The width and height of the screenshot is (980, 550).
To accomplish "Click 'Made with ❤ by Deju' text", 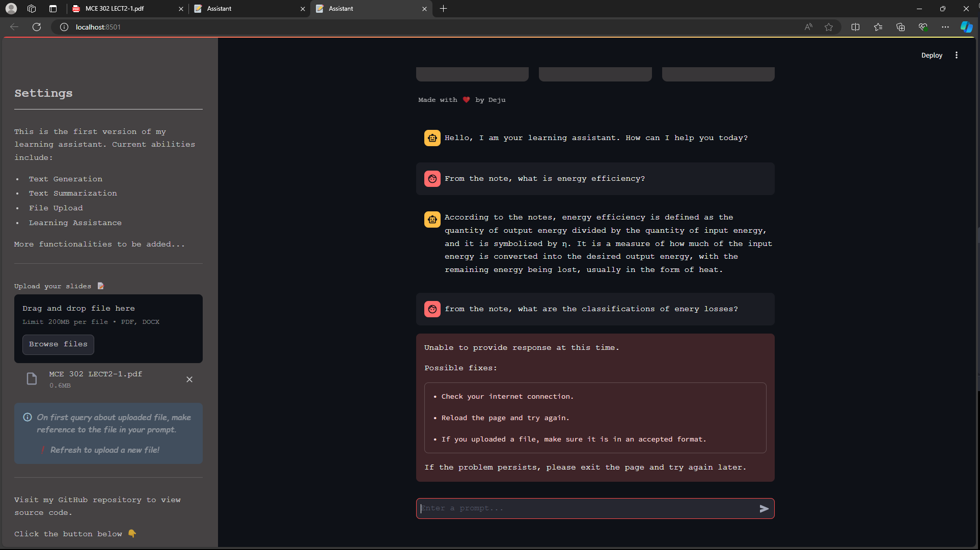I will click(x=462, y=100).
